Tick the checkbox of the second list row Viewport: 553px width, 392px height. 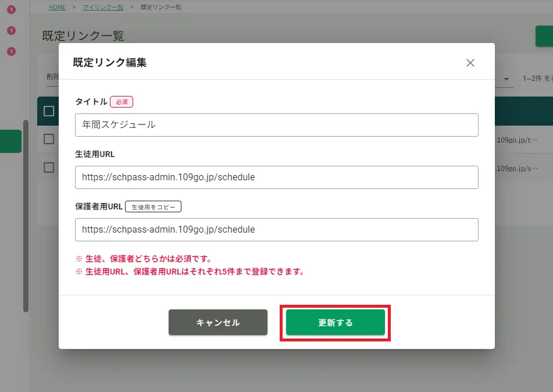click(49, 168)
